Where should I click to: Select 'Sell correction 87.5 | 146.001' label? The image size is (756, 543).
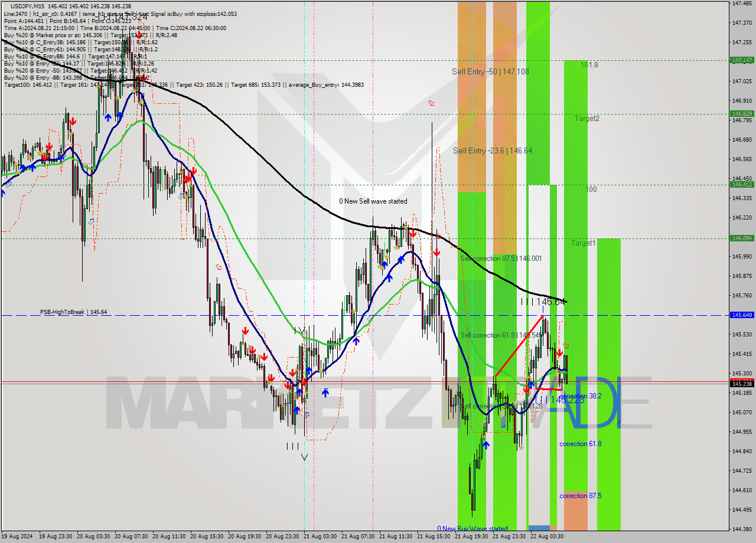tap(501, 259)
